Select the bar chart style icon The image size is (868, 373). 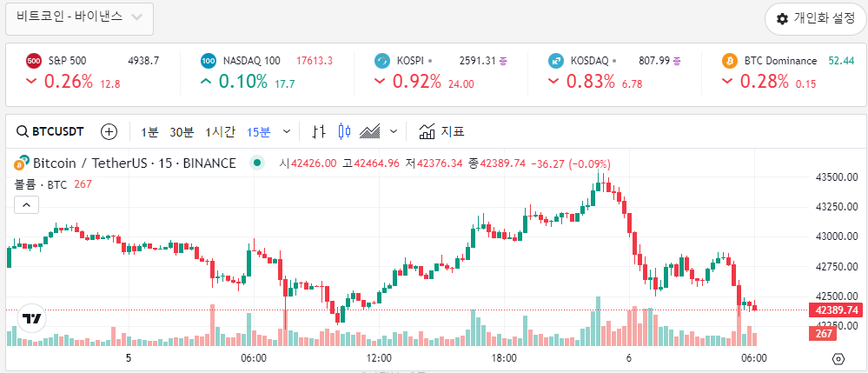[318, 132]
